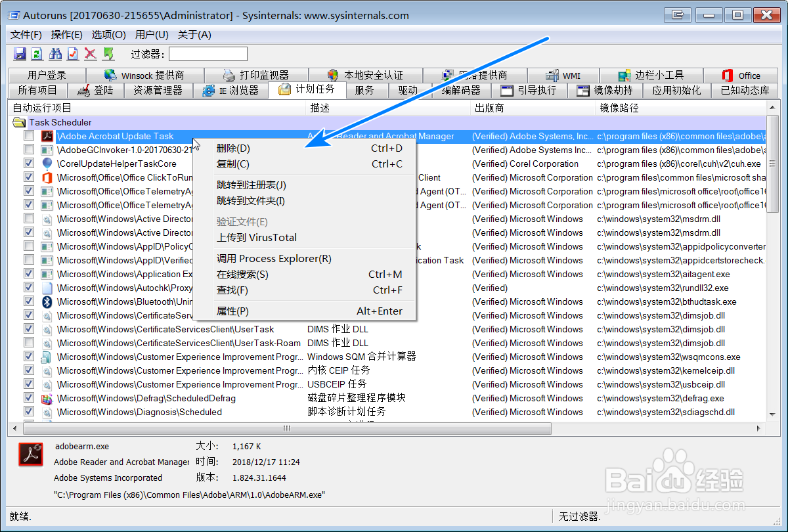Click the Save toolbar icon
Viewport: 788px width, 532px height.
pyautogui.click(x=20, y=54)
